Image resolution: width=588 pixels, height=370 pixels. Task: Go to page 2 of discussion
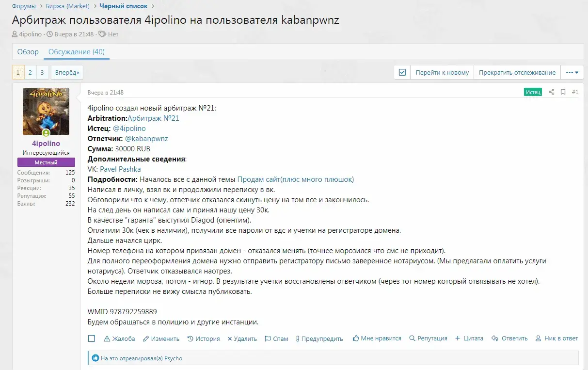click(x=30, y=73)
